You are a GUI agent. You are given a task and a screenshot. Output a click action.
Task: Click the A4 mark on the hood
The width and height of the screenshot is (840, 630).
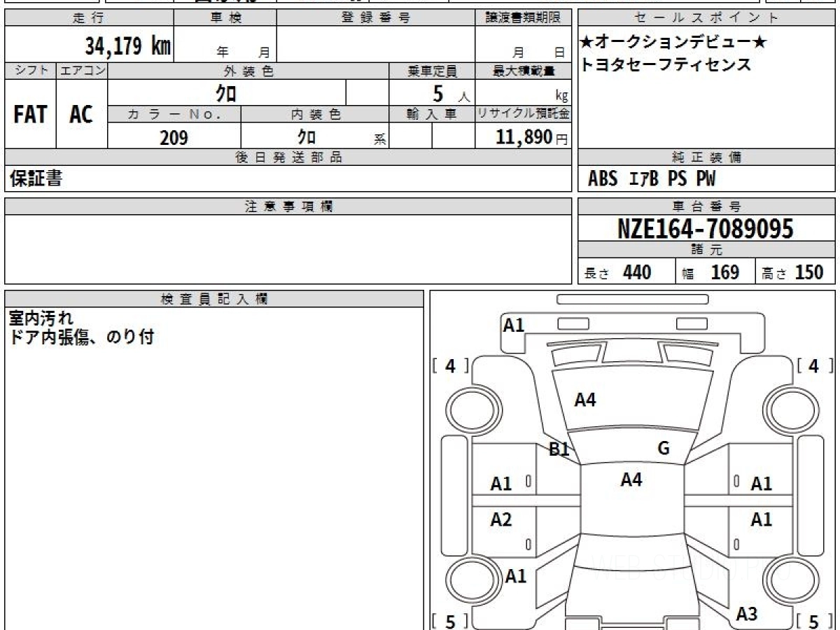pos(585,400)
